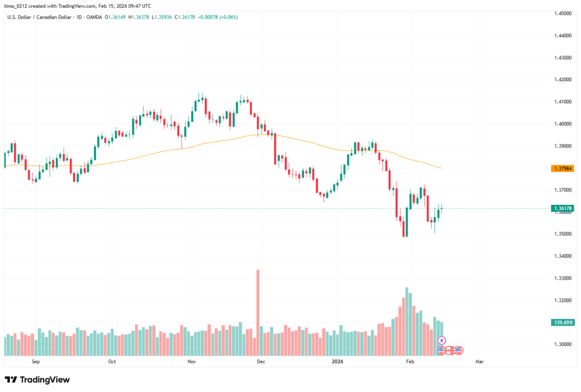The width and height of the screenshot is (581, 392).
Task: Select the Sep label on time axis
Action: click(35, 361)
